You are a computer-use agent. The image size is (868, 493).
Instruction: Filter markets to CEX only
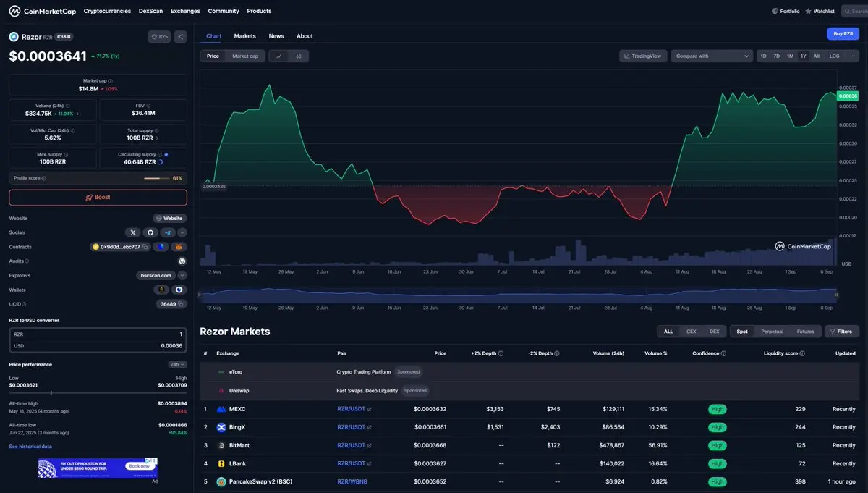click(691, 332)
